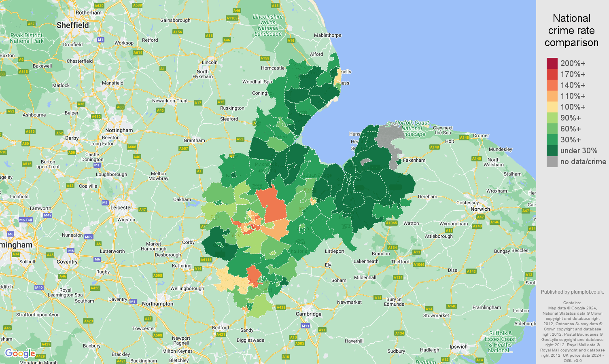609x364 pixels.
Task: Click the A1065 road badge
Action: [391, 223]
